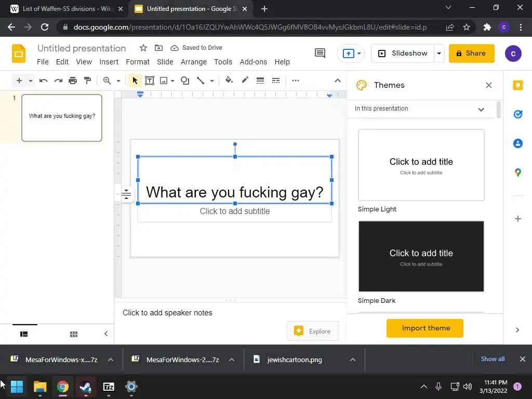Activate the paint format tool

pos(87,81)
